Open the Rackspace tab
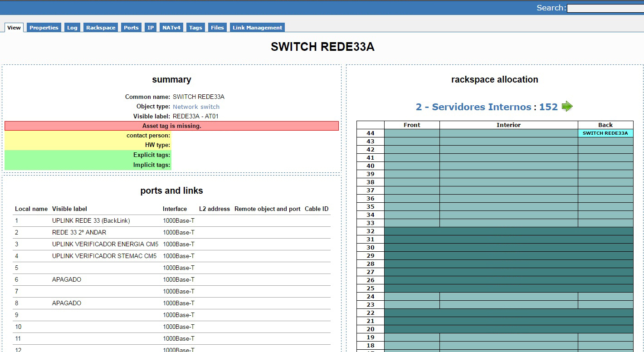 click(101, 28)
